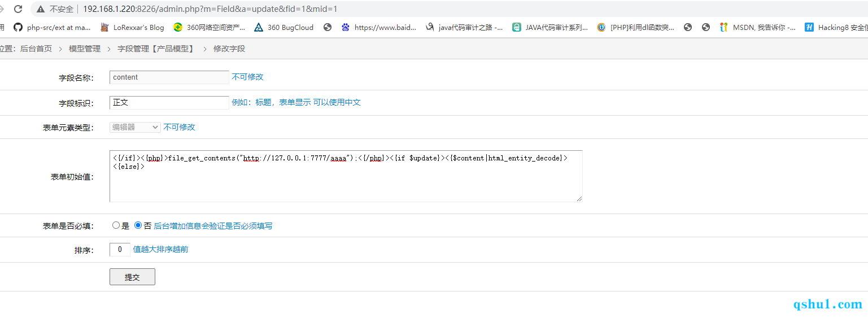Go to 后台首页 in the breadcrumb
This screenshot has width=868, height=318.
pos(36,49)
